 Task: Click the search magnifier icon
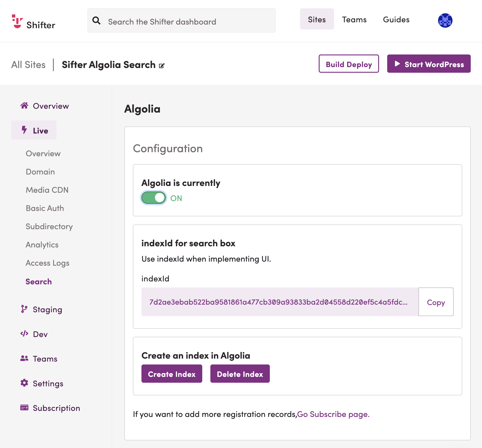[96, 20]
